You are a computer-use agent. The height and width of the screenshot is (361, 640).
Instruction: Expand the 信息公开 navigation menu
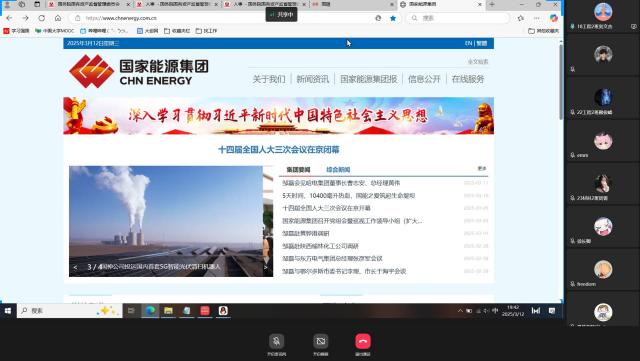(x=424, y=79)
